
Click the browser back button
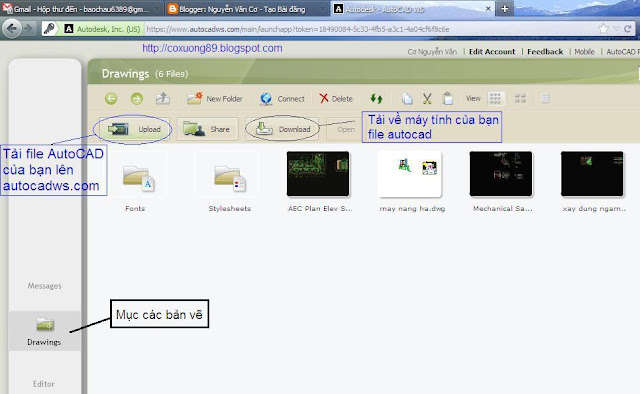click(12, 29)
